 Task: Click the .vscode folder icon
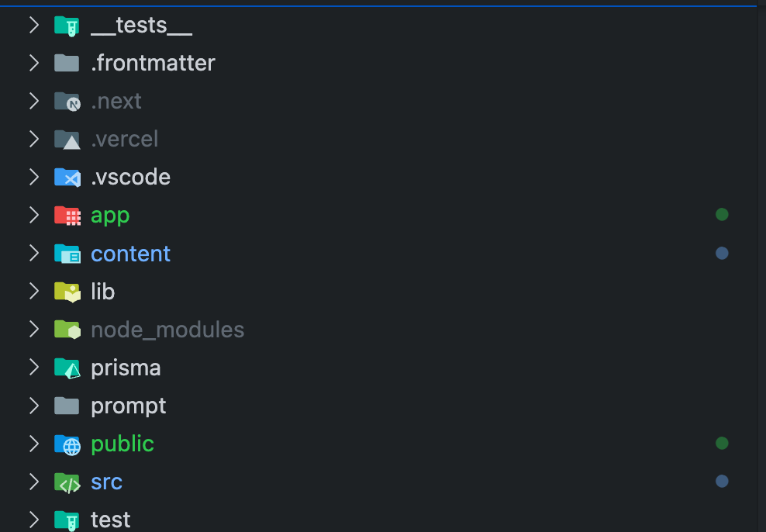67,177
